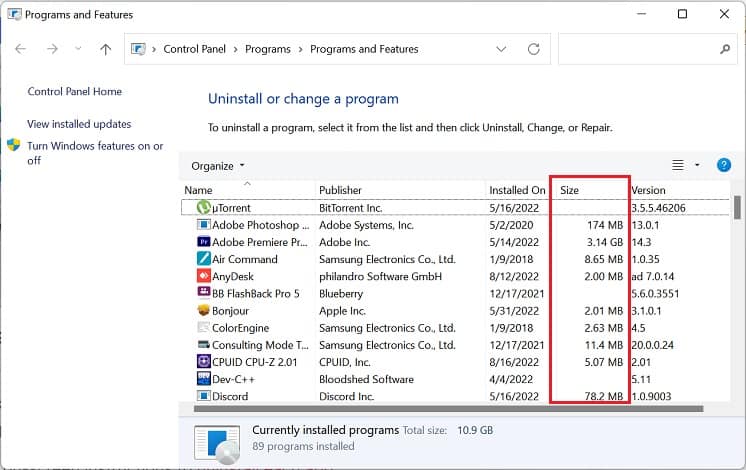Viewport: 746px width, 470px height.
Task: Select the µTorrent row name
Action: [231, 208]
